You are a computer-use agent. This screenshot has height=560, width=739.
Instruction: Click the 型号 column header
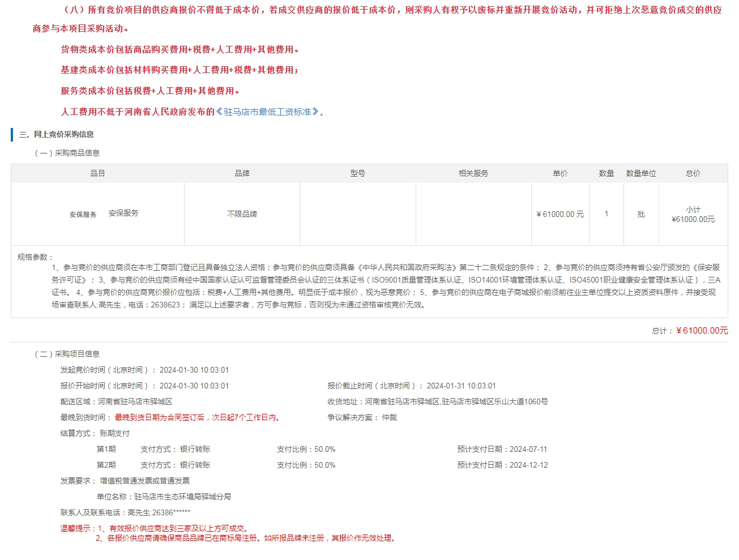coord(357,174)
